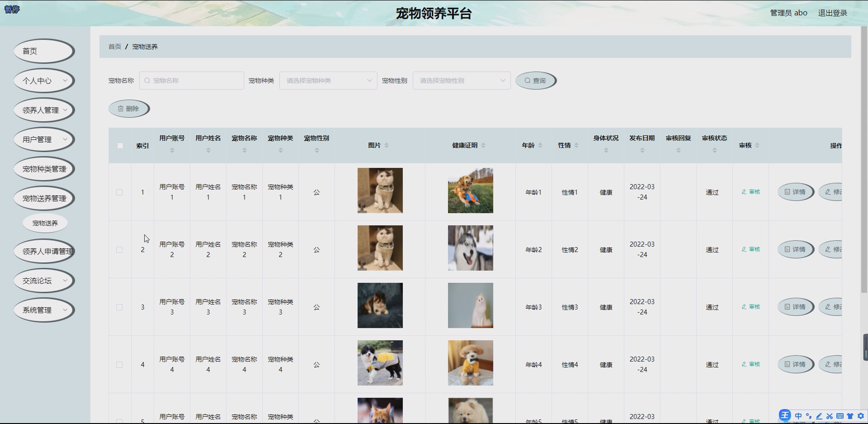This screenshot has height=424, width=868.
Task: Click the search magnifier icon in 宠物名称 field
Action: coord(147,80)
